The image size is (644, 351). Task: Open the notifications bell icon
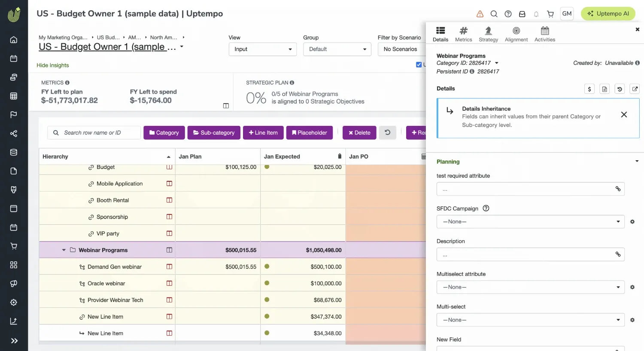pyautogui.click(x=536, y=14)
